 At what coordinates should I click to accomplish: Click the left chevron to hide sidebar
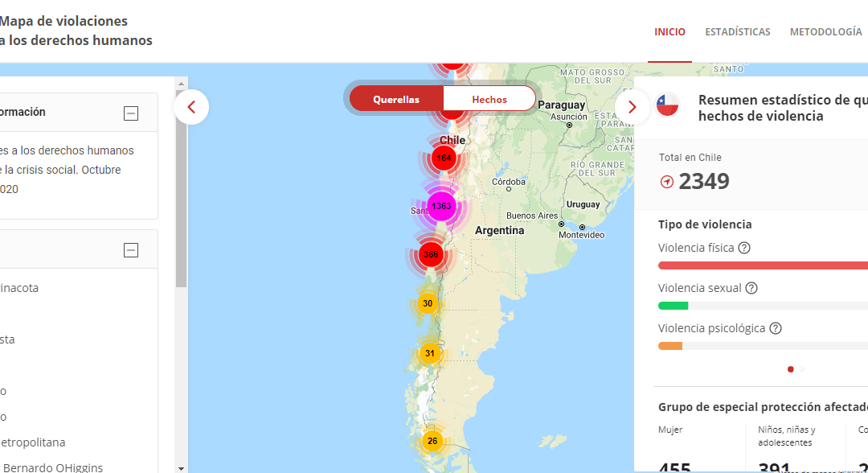190,107
